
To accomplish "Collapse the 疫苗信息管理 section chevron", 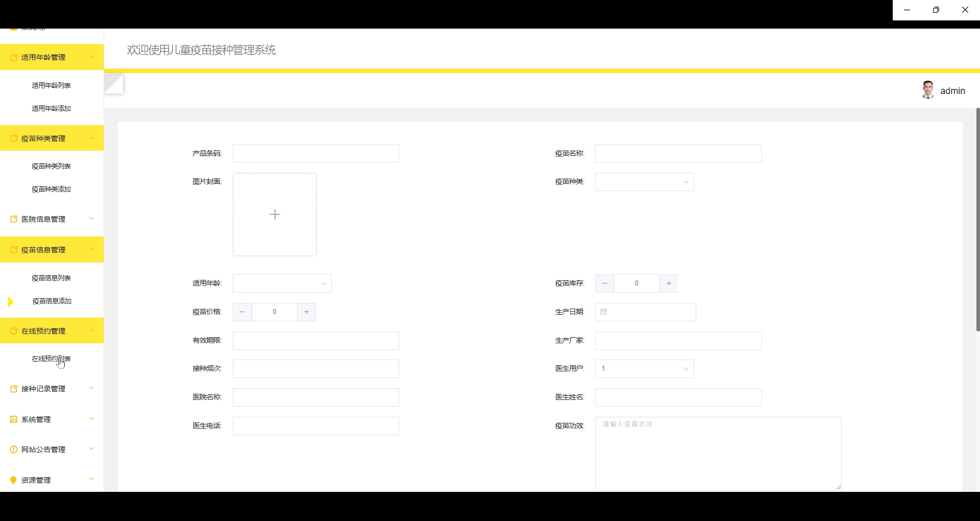I will (x=92, y=249).
